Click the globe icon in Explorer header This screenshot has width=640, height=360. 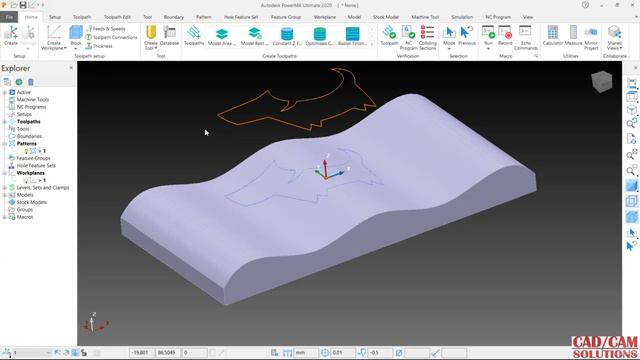[19, 82]
